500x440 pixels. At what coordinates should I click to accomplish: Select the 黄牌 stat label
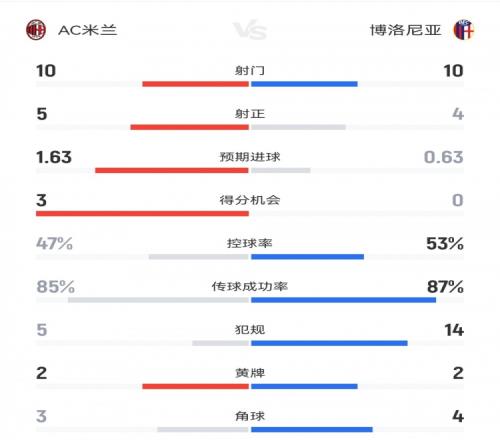point(250,373)
